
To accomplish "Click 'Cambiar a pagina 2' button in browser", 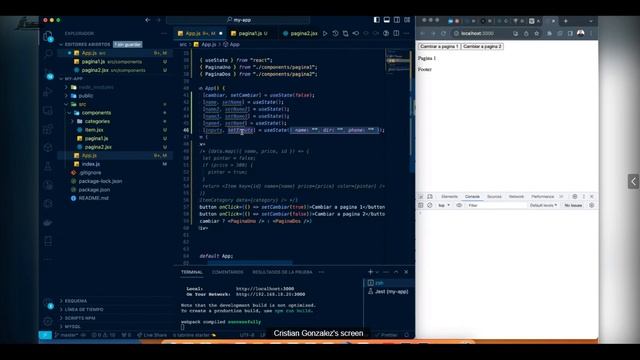I will [482, 47].
